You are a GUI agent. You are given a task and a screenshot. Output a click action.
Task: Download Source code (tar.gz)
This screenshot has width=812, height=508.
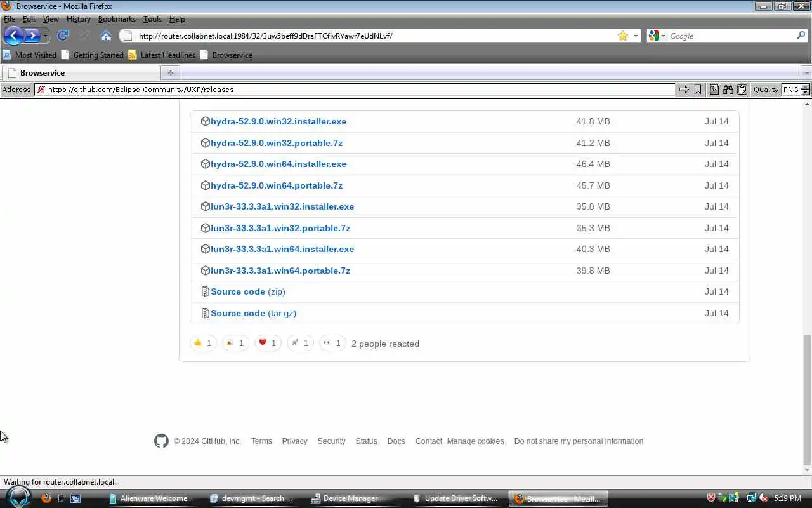253,313
